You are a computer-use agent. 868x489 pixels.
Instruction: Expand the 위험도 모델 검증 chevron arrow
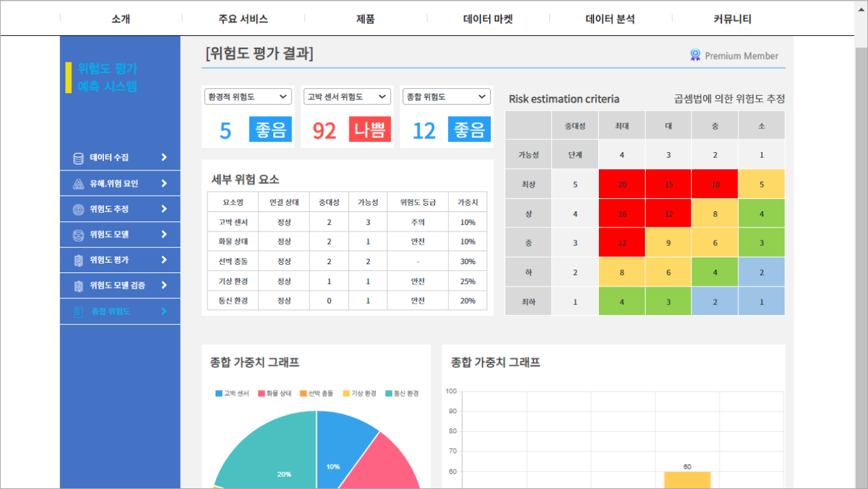pos(164,285)
